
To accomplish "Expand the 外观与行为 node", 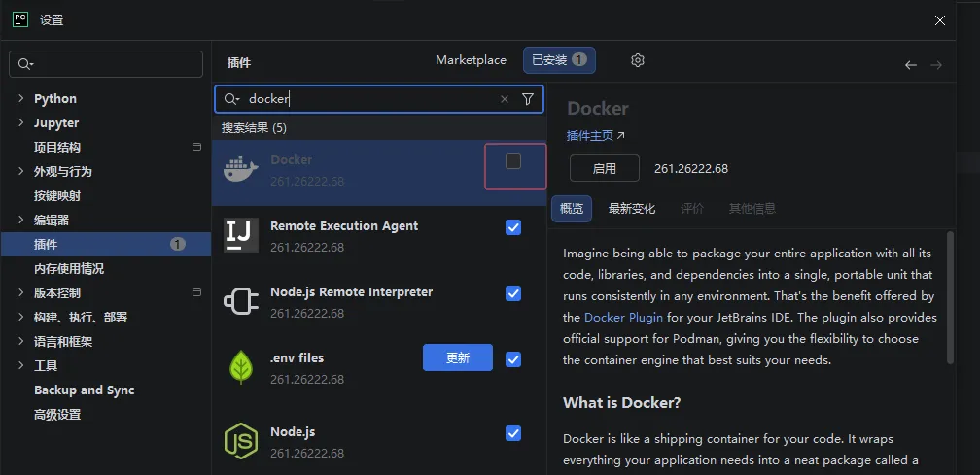I will (21, 171).
